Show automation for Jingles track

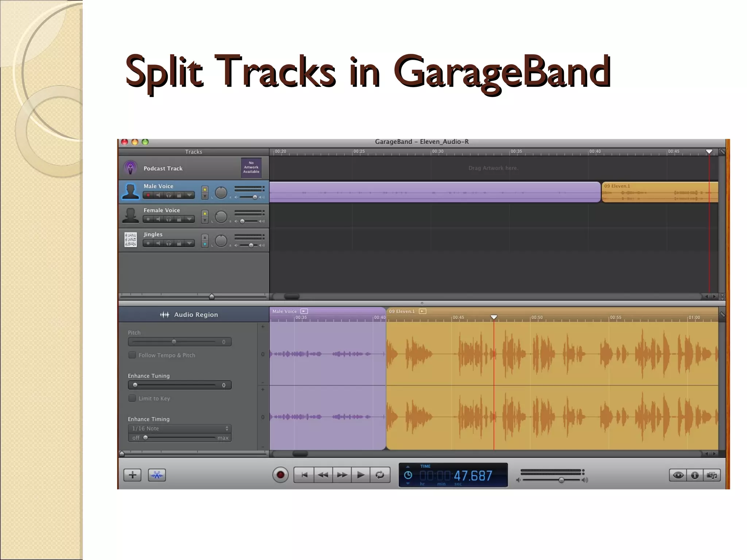[189, 244]
